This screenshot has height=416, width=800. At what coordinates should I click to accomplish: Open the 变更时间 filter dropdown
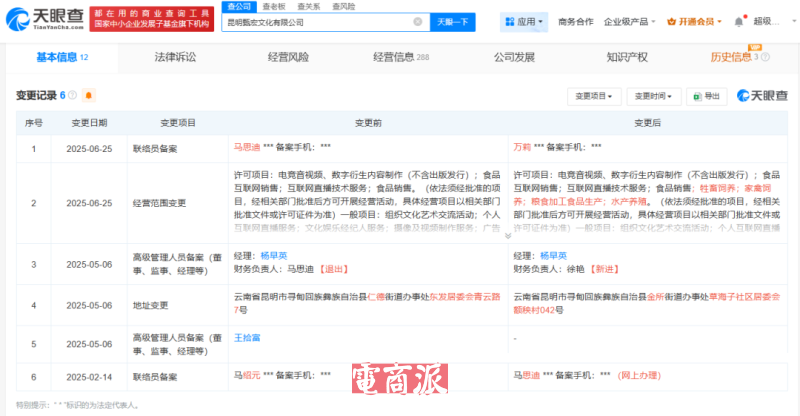tap(653, 96)
